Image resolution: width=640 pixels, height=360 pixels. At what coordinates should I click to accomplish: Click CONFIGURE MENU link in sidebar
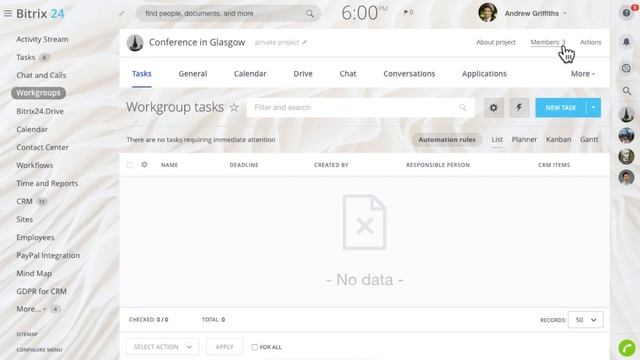tap(39, 350)
